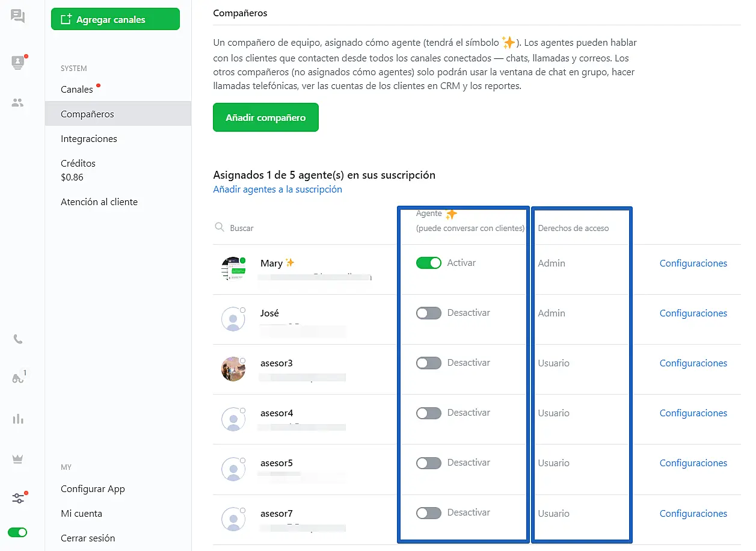Screen dimensions: 756x551
Task: Enable the agent toggle for José
Action: [x=428, y=313]
